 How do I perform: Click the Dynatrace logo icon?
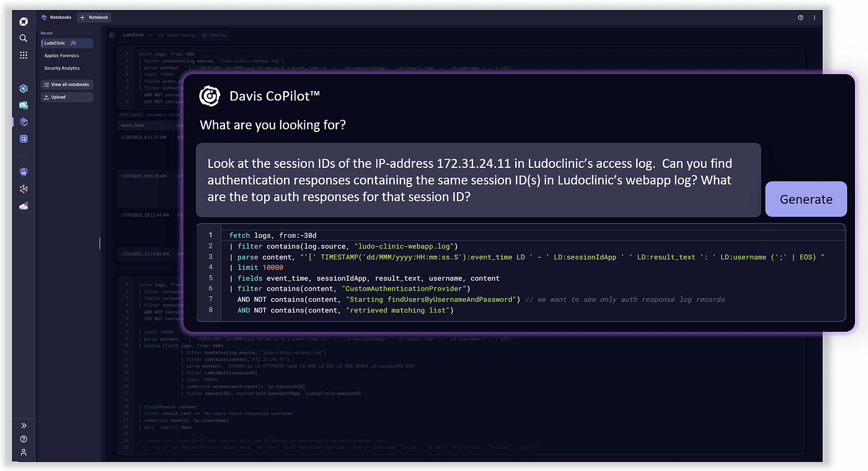tap(24, 22)
